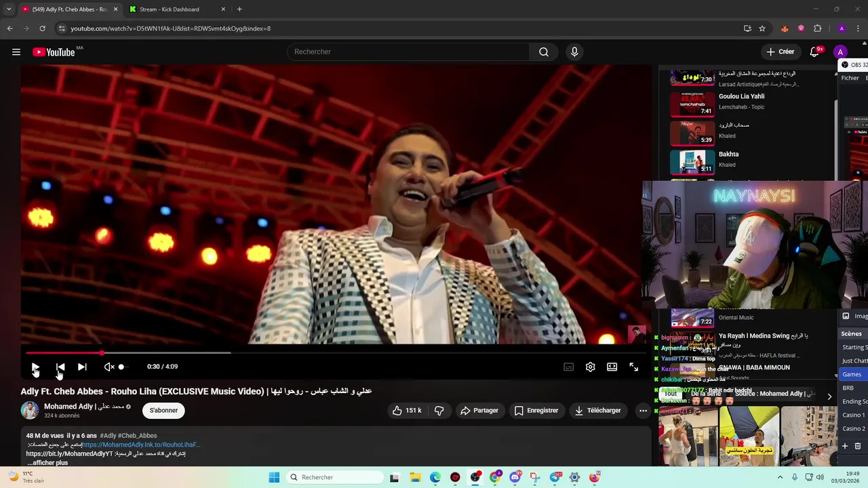Show hidden system tray icons
Viewport: 868px width, 488px height.
(x=780, y=477)
